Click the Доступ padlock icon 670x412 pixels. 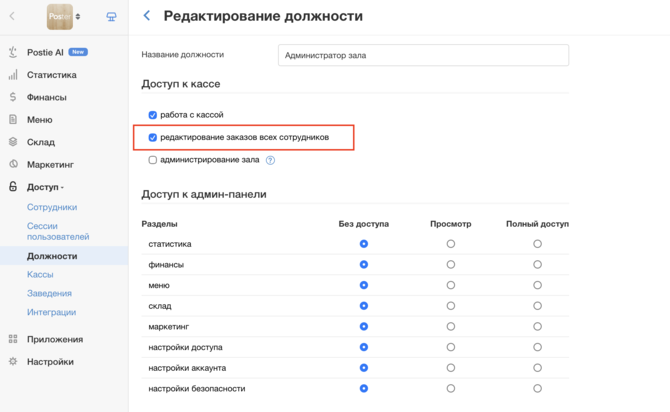point(13,186)
